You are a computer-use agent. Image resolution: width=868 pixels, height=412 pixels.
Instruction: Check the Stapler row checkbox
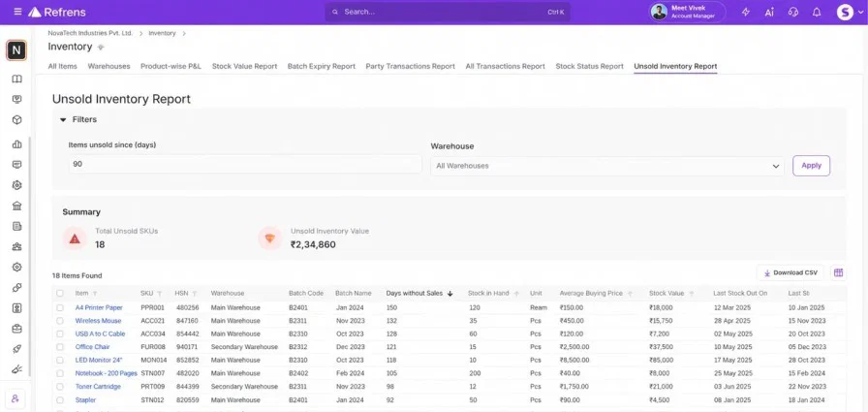click(x=60, y=399)
